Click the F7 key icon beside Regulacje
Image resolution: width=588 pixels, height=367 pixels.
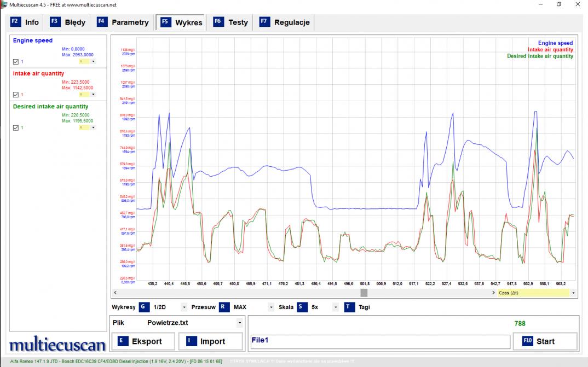tap(264, 22)
